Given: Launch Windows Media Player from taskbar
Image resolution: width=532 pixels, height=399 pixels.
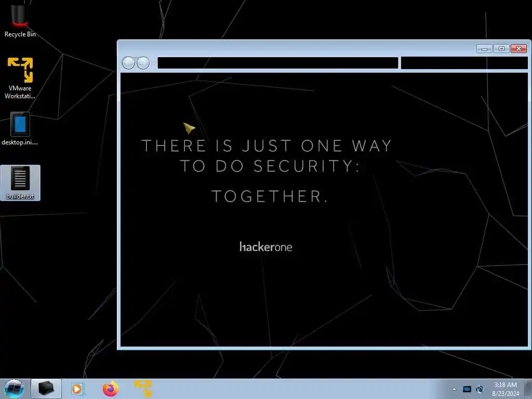Looking at the screenshot, I should click(x=77, y=389).
